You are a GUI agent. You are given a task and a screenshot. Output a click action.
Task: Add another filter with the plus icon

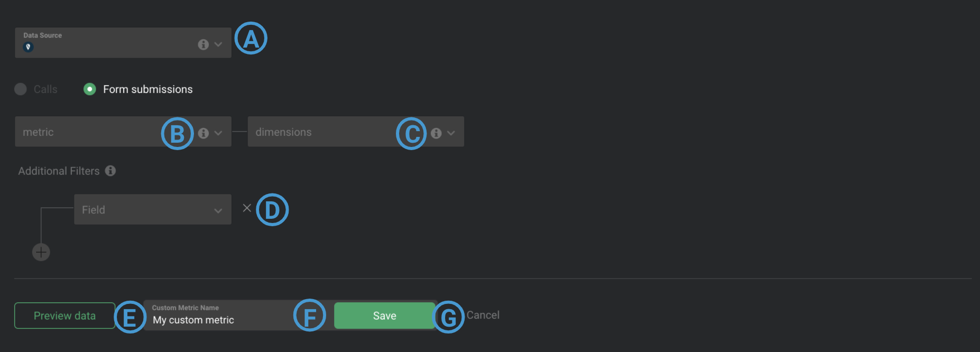(41, 252)
